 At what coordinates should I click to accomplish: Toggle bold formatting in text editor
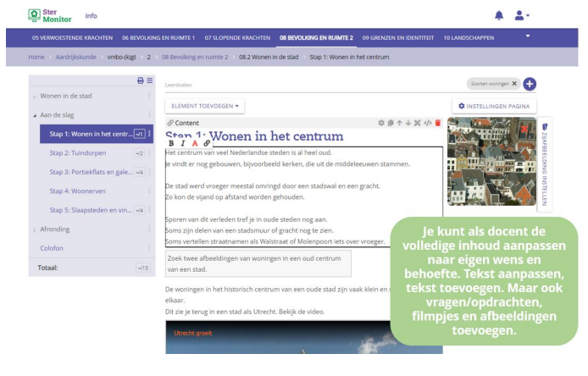point(172,143)
